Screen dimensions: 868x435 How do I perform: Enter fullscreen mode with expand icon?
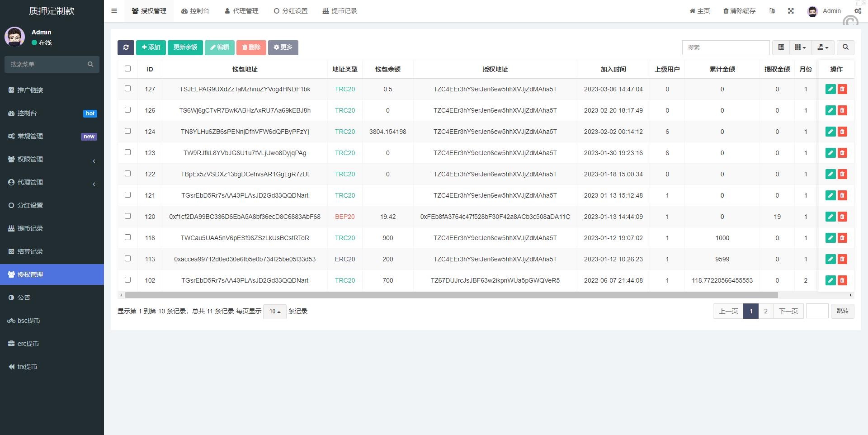pyautogui.click(x=791, y=11)
